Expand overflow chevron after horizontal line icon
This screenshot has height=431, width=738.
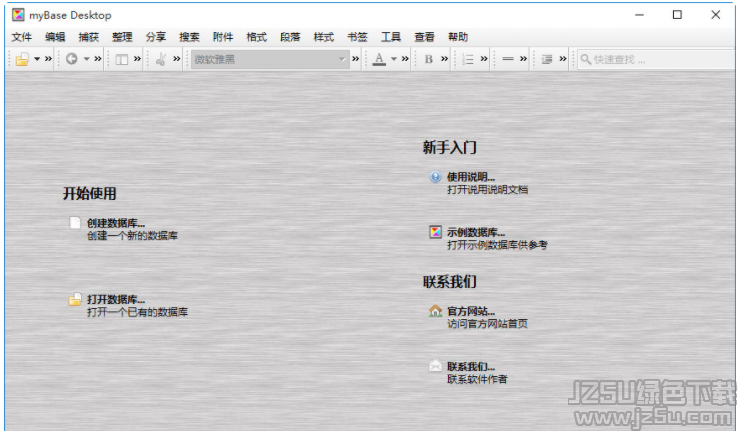click(524, 59)
